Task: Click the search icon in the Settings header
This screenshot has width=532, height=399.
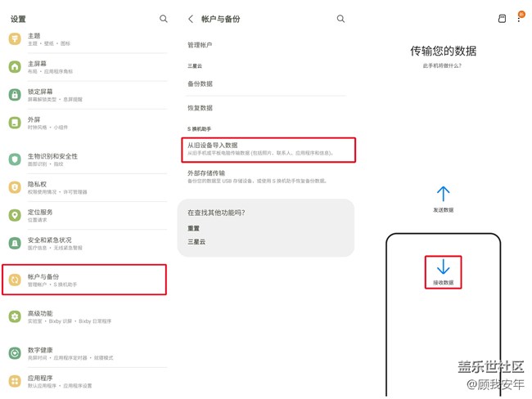Action: pyautogui.click(x=164, y=19)
